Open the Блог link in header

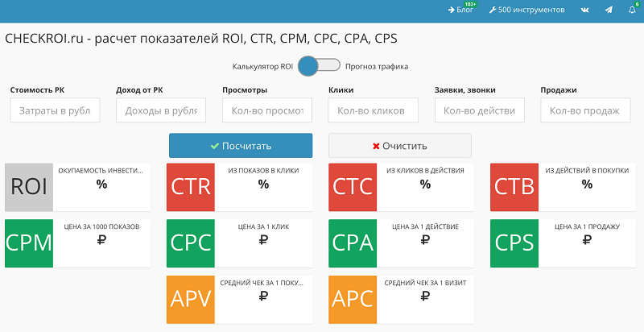[460, 10]
